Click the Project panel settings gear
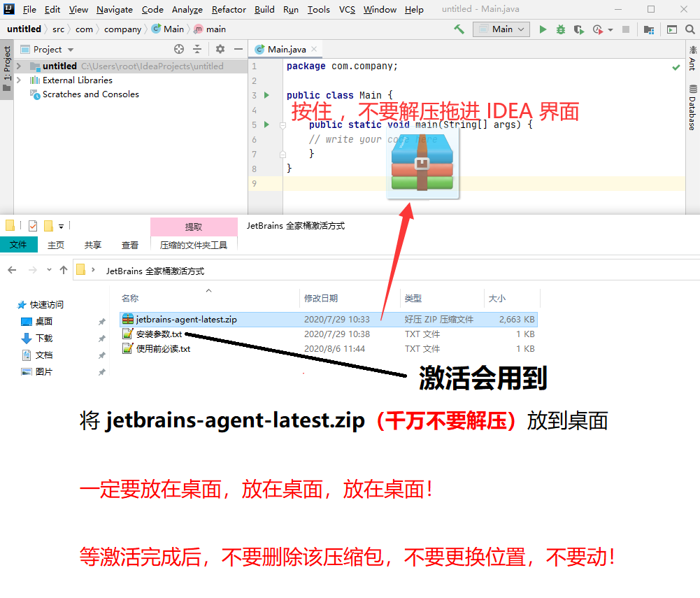This screenshot has height=598, width=700. point(219,49)
